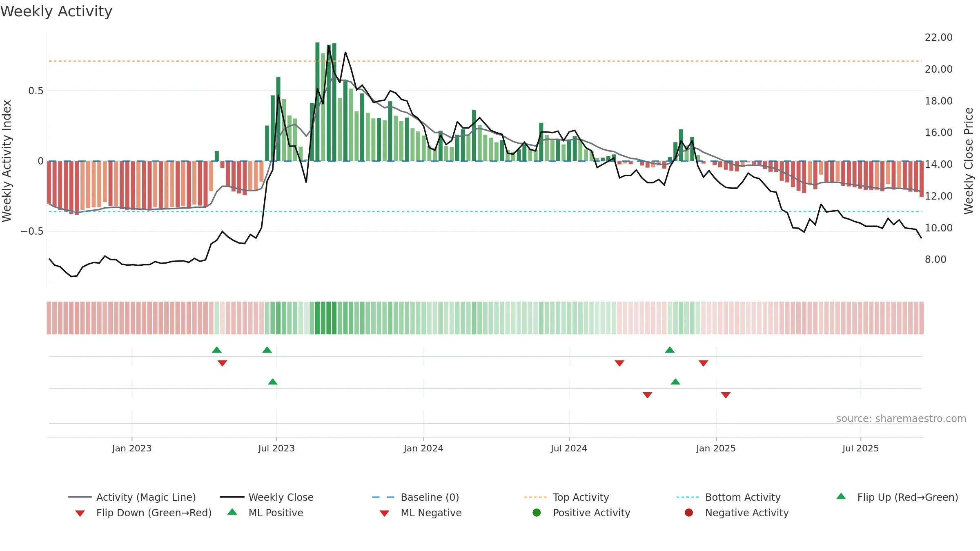Click the upper-row red triangle just before Jan 2025
This screenshot has height=551, width=980.
click(x=703, y=363)
